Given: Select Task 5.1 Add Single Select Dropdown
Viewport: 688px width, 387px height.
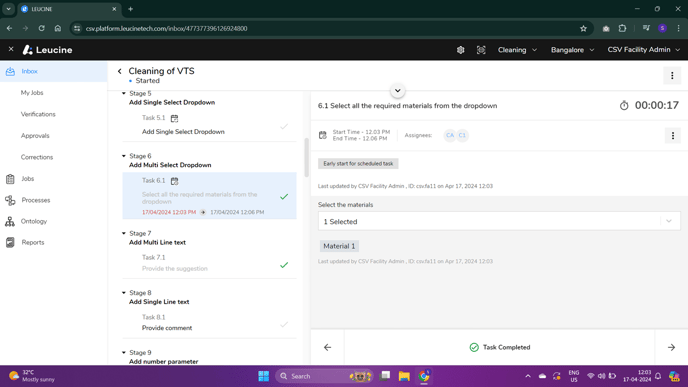Looking at the screenshot, I should (209, 125).
